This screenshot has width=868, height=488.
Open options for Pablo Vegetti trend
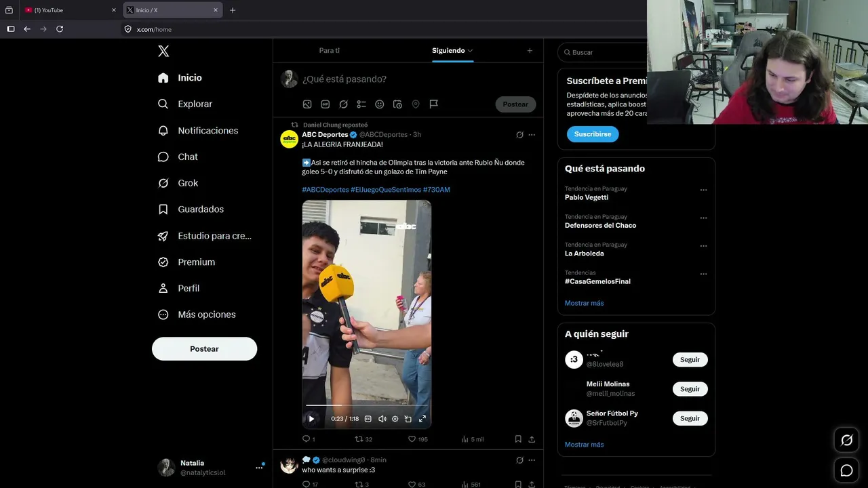[703, 190]
